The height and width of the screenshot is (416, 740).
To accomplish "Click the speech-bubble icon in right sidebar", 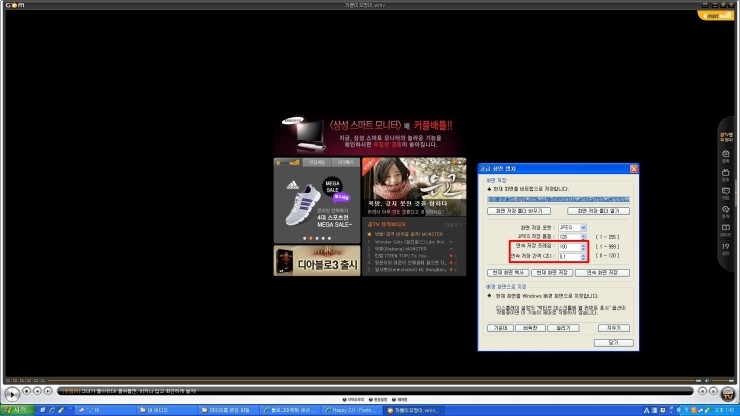I will click(x=726, y=193).
